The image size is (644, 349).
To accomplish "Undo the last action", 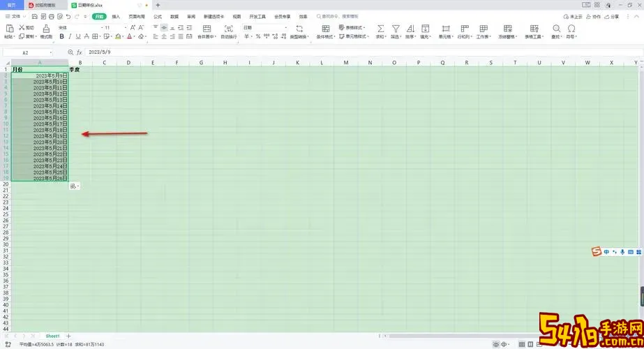I will [x=68, y=17].
